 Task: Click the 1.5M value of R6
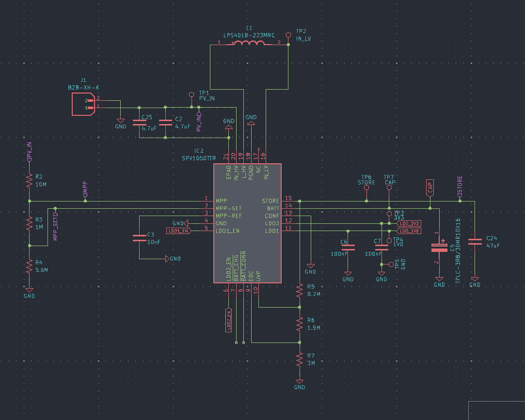pyautogui.click(x=314, y=328)
